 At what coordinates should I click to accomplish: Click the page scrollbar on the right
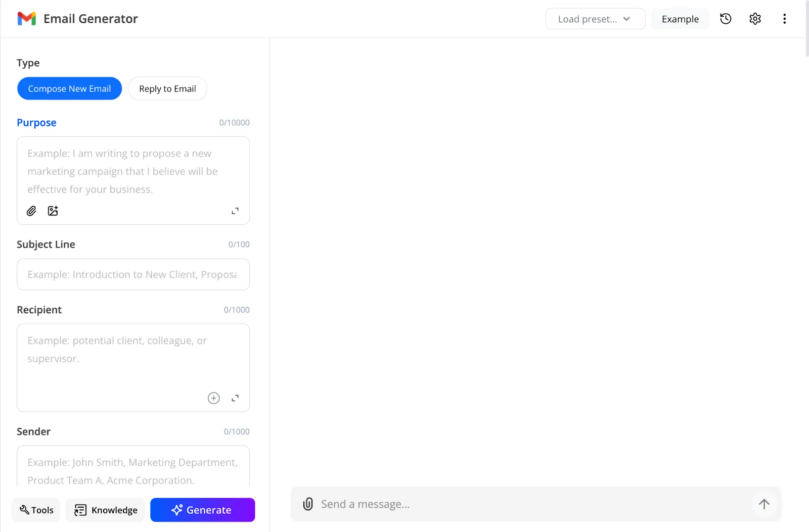tap(807, 28)
